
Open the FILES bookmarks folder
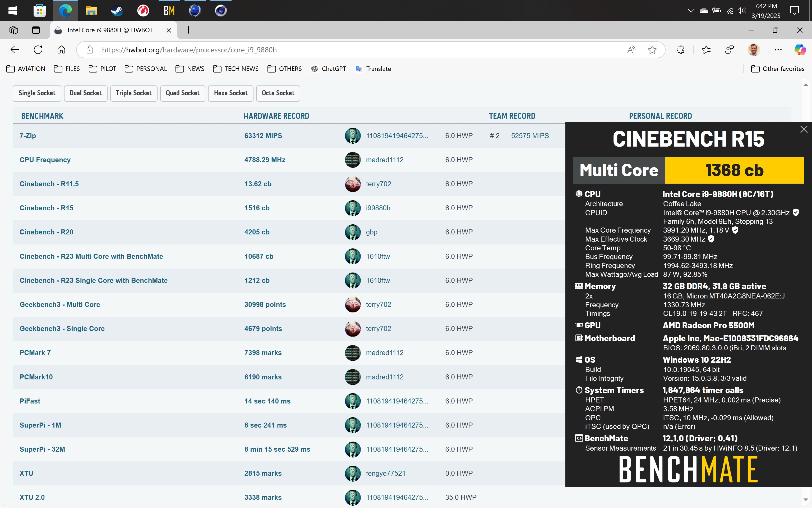67,69
